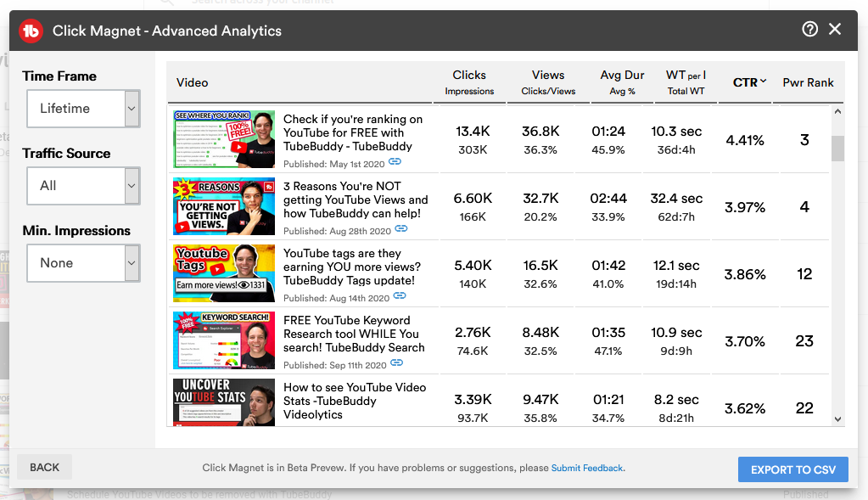Click 'Published: May 1st 2020' text
The image size is (868, 500).
point(333,164)
